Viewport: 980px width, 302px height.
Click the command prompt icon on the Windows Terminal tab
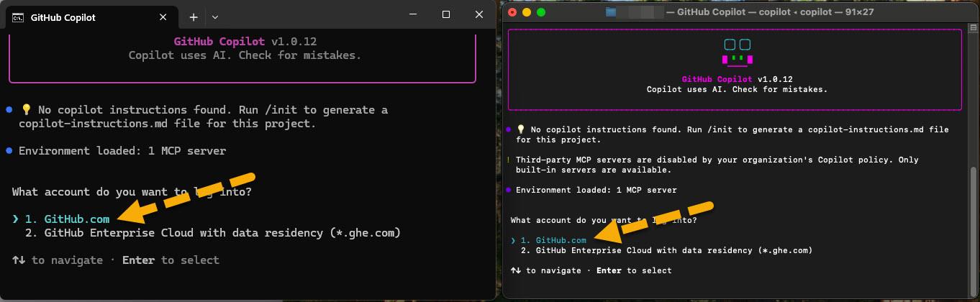pyautogui.click(x=18, y=17)
